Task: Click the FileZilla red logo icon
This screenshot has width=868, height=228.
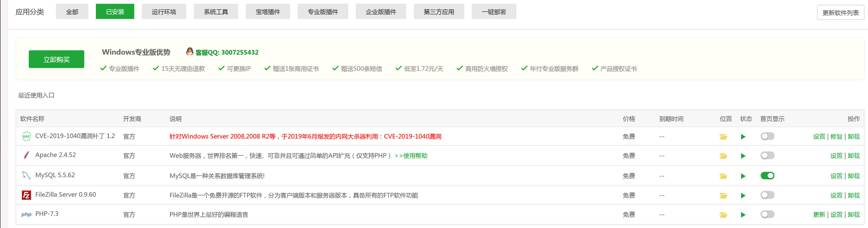Action: 26,195
